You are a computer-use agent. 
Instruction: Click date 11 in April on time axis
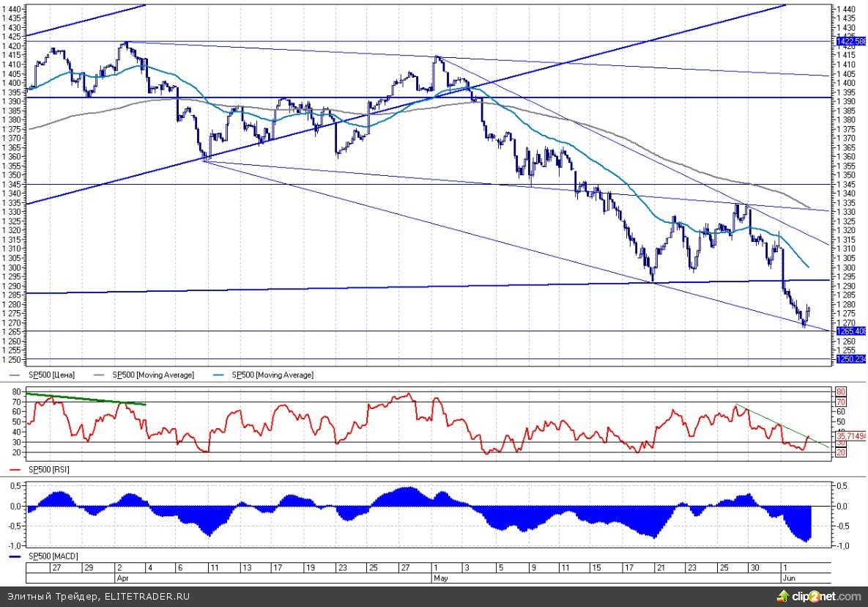[x=210, y=567]
